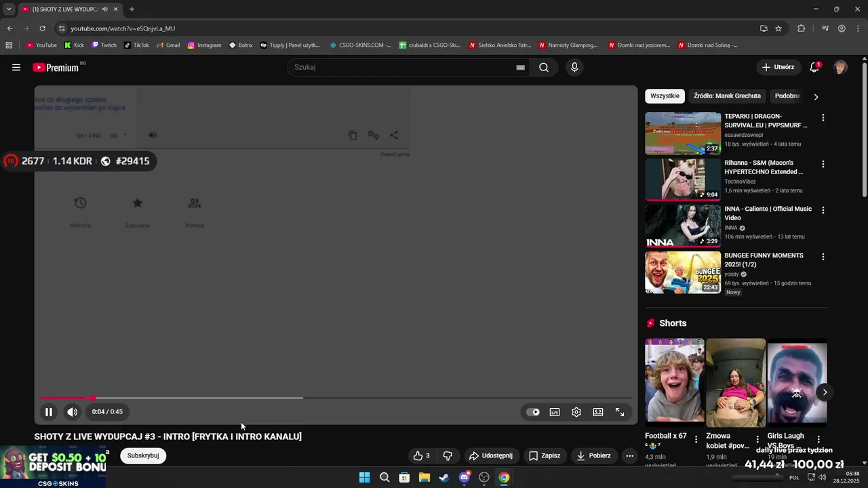Open Windows Start menu

[364, 477]
